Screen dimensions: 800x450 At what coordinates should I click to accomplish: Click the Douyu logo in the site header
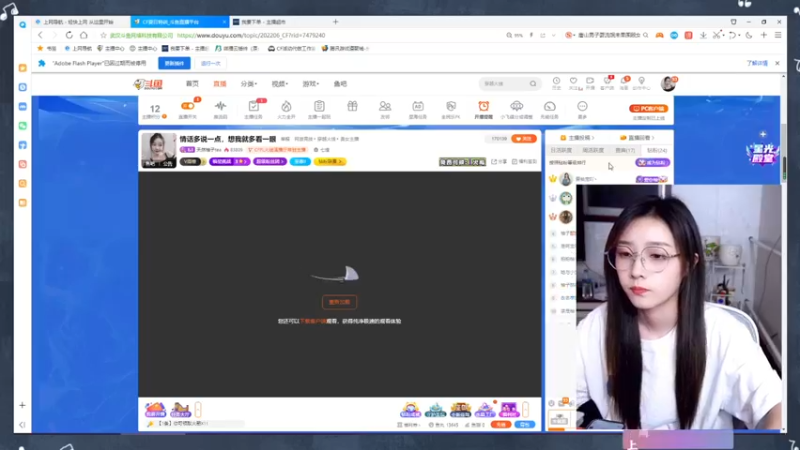[148, 84]
